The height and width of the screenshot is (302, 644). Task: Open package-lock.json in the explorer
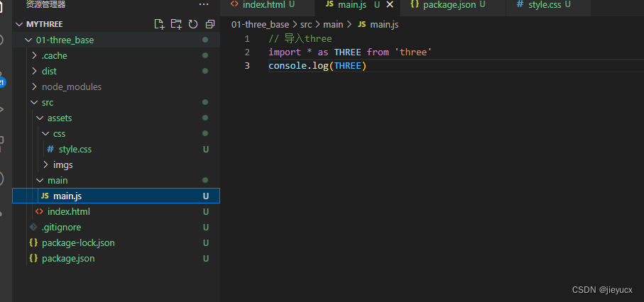78,243
